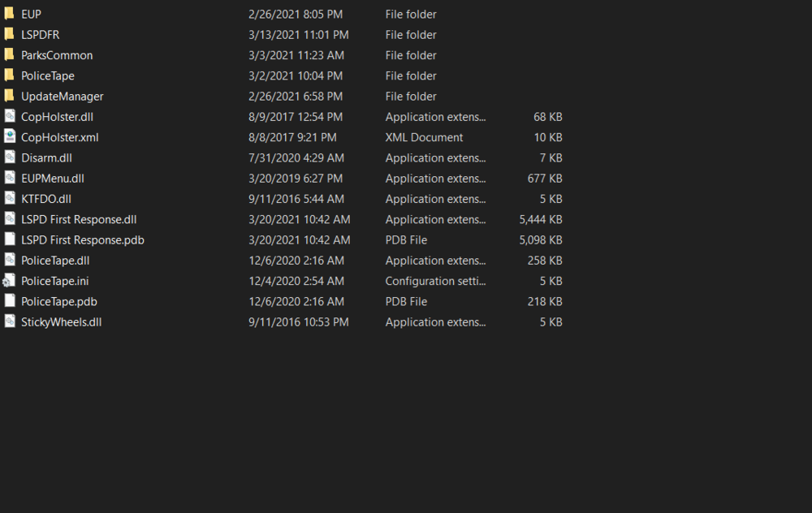Select the KTFDO.dll file
812x513 pixels.
[46, 198]
